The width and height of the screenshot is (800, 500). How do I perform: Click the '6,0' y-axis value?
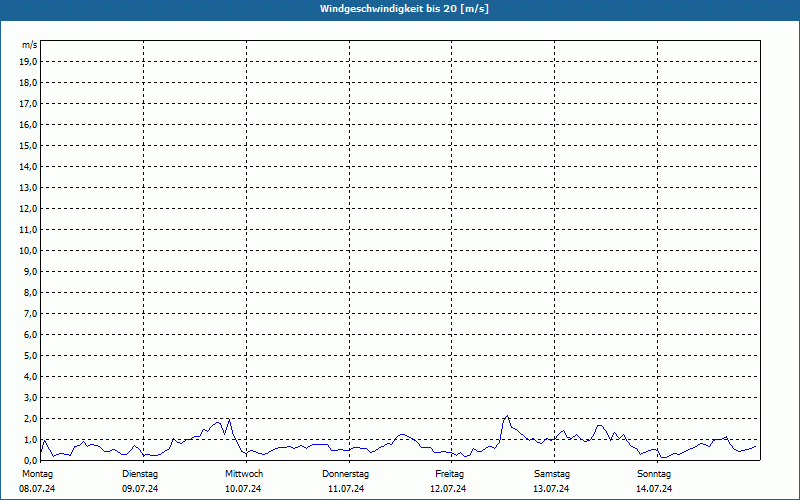[31, 335]
